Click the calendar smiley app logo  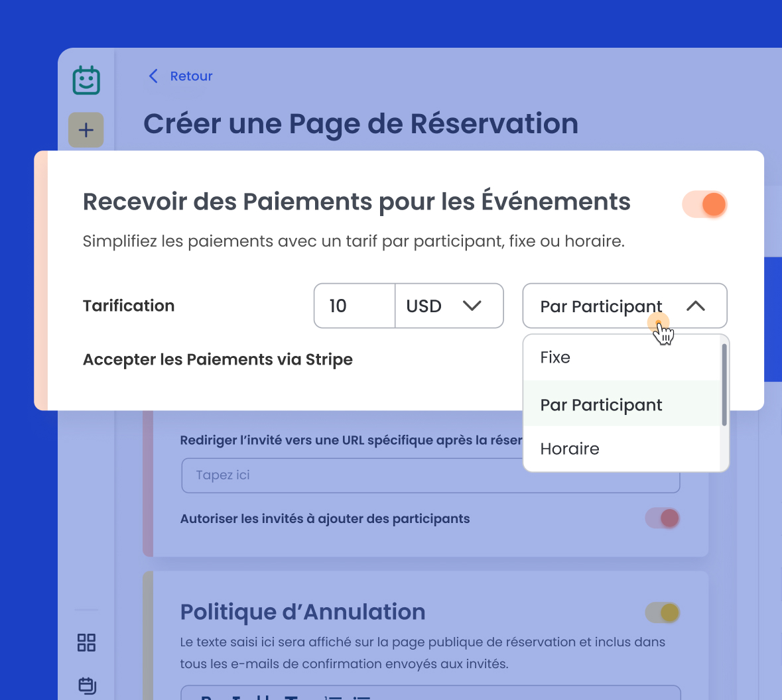[x=86, y=81]
